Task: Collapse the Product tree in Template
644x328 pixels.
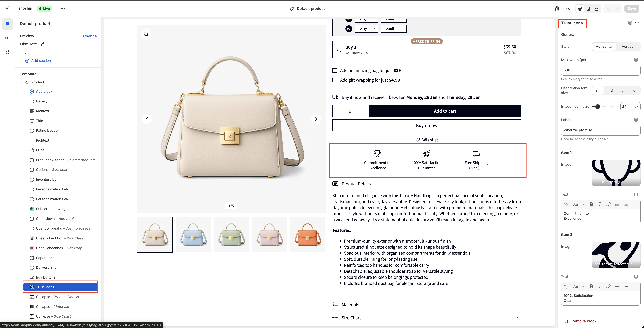Action: (x=22, y=82)
